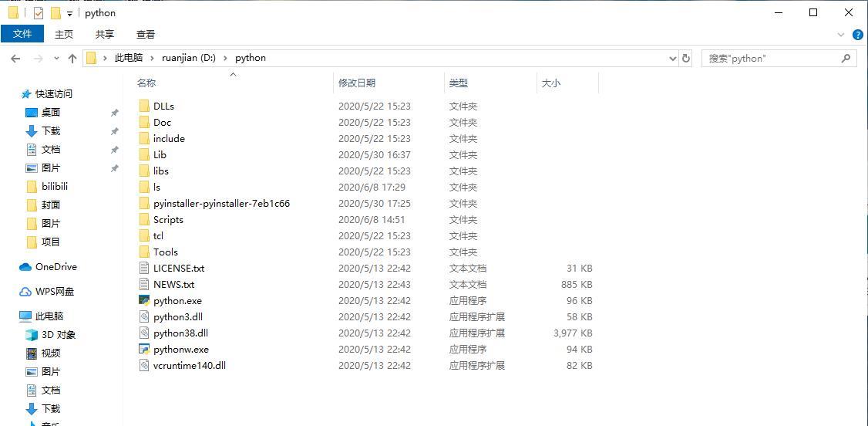Select the python.exe application icon
Viewport: 868px width, 426px height.
[144, 301]
